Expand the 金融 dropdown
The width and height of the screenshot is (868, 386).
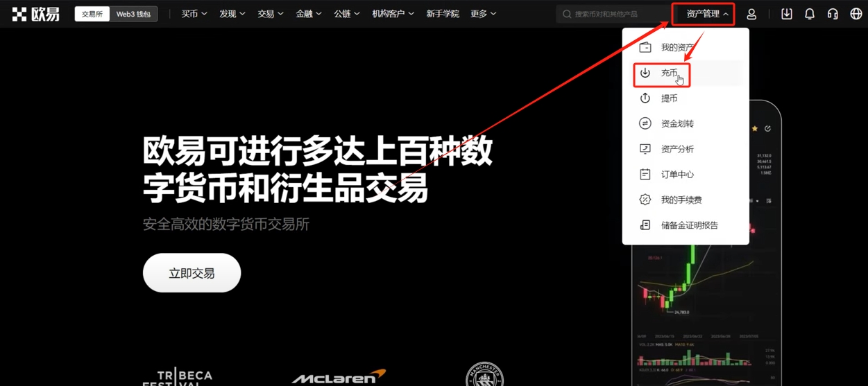point(309,14)
